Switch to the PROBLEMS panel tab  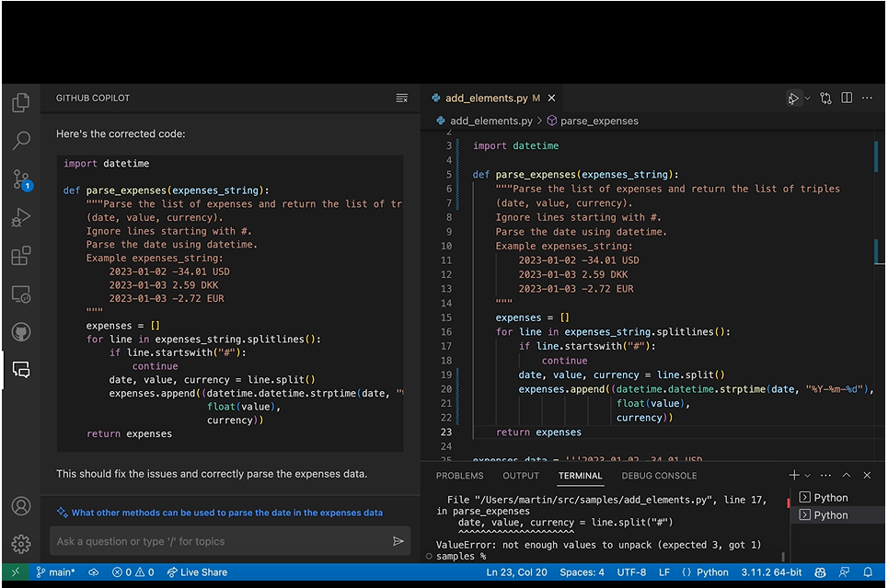pos(460,476)
